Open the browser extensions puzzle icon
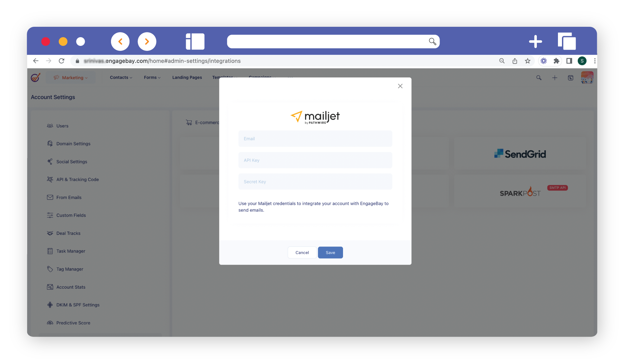 (556, 61)
